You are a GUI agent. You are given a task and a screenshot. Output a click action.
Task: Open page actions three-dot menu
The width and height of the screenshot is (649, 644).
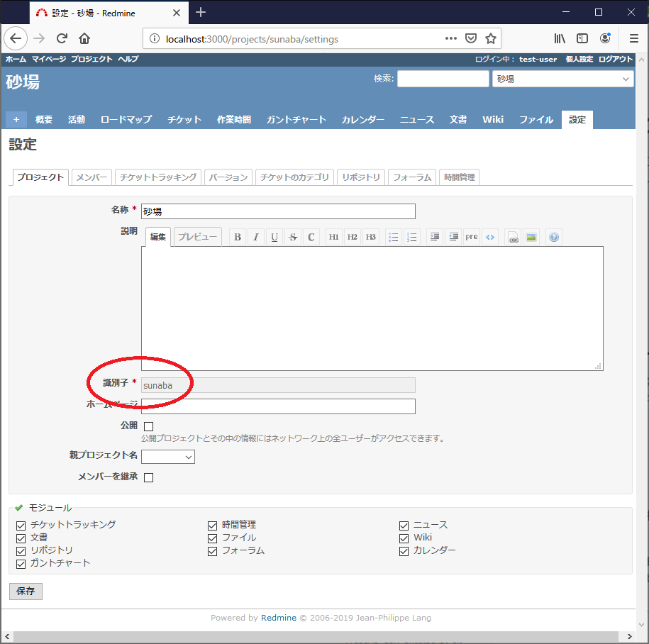coord(450,38)
